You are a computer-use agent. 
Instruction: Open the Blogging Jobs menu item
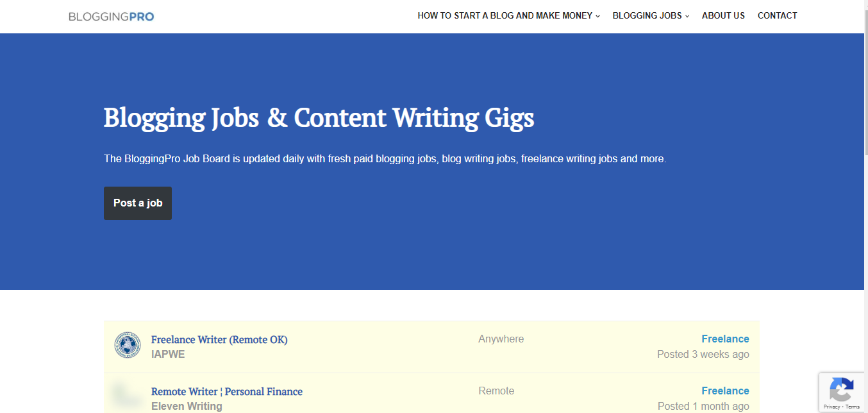647,15
